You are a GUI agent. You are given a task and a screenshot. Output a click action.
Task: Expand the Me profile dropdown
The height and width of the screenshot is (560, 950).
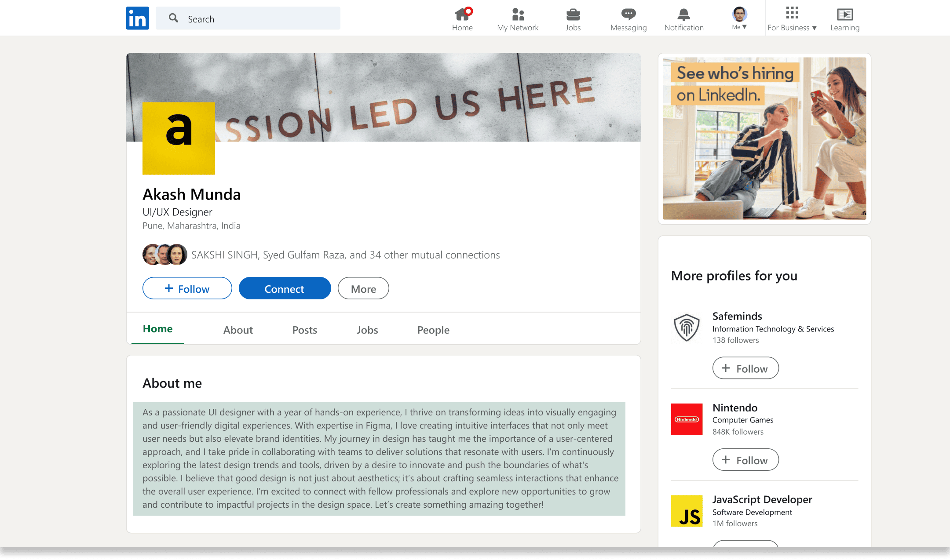tap(739, 18)
